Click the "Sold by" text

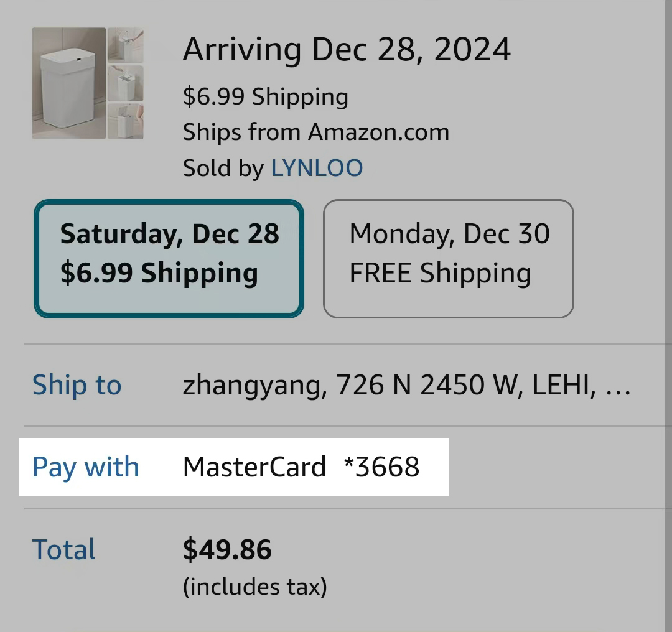point(223,168)
